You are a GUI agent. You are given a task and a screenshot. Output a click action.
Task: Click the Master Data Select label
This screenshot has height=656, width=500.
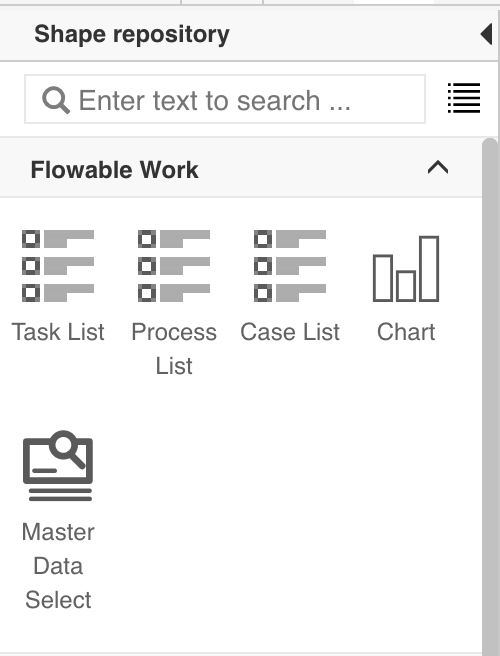pyautogui.click(x=58, y=566)
